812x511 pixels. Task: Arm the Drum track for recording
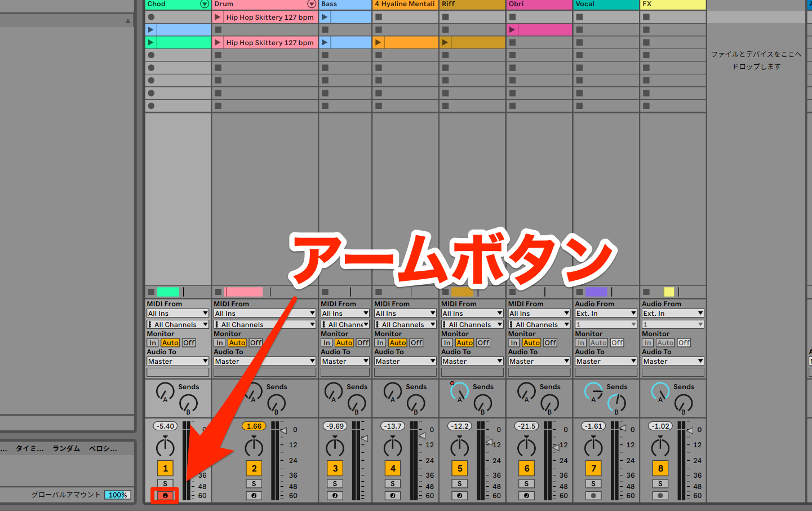[254, 496]
